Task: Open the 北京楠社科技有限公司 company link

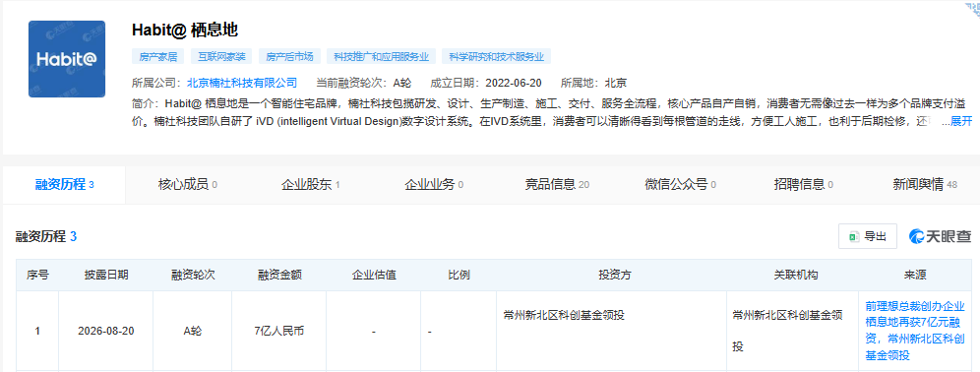Action: click(x=242, y=83)
